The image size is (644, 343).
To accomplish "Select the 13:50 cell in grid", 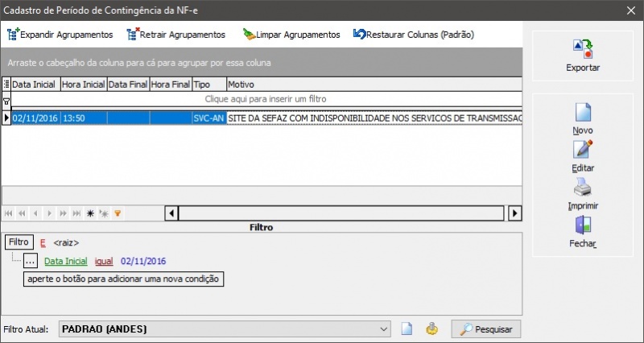I will [84, 118].
